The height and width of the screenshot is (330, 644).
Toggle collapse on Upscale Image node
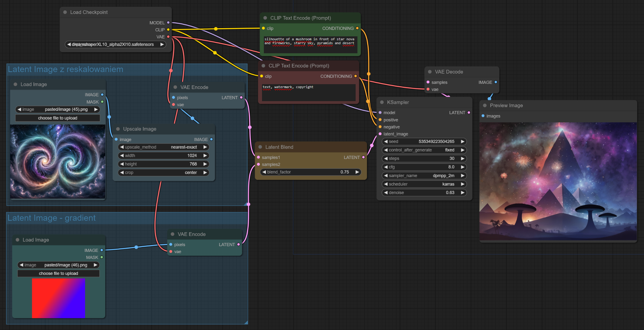tap(118, 129)
